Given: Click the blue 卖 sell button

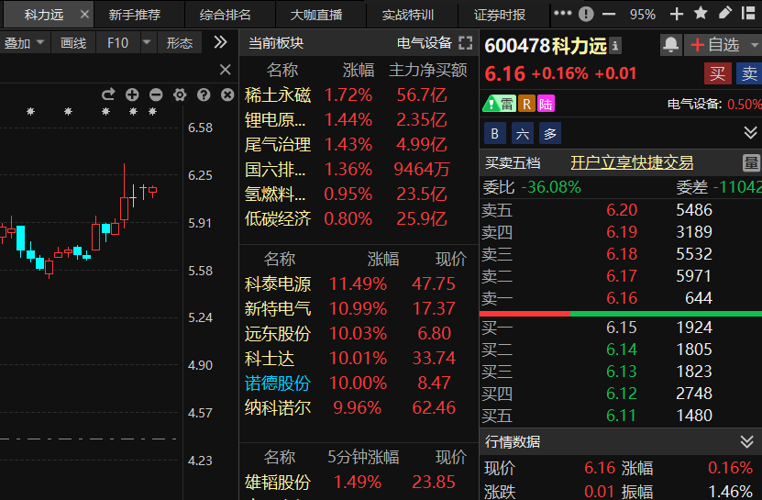Looking at the screenshot, I should 749,74.
